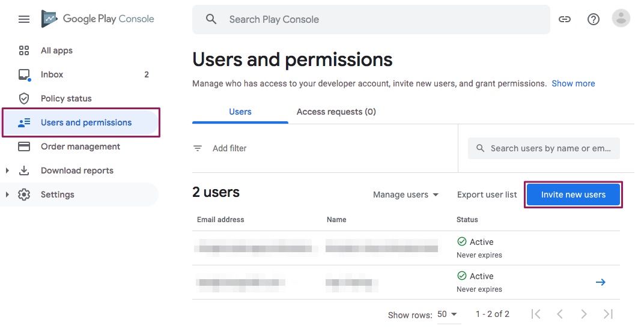The height and width of the screenshot is (332, 644).
Task: Click the Search Play Console field
Action: click(371, 19)
